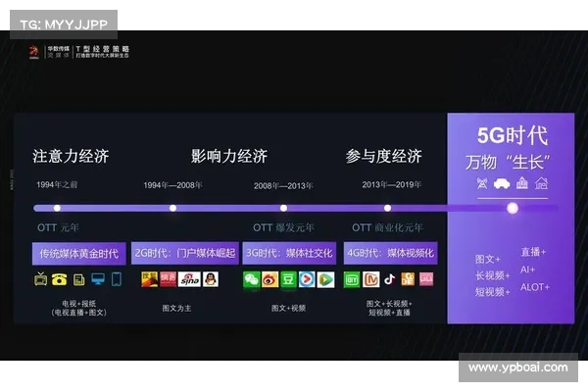Screen dimensions: 588x392
Task: Click the OTT 商业化元年 text
Action: click(x=387, y=227)
